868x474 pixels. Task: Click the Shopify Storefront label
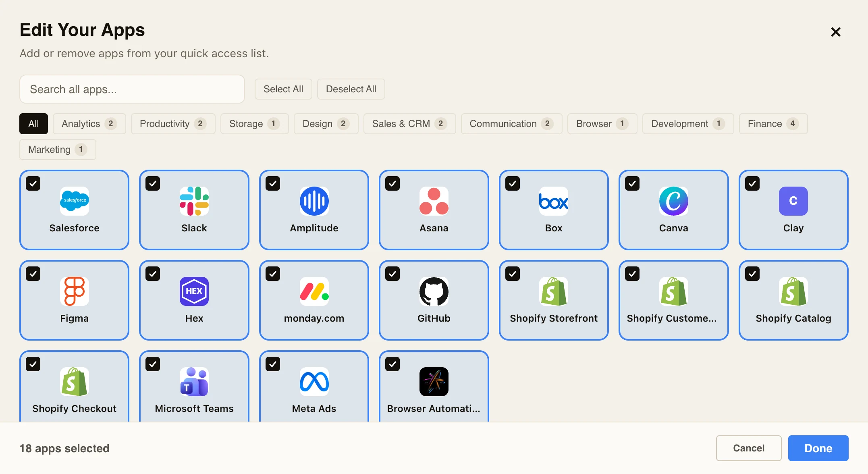[x=554, y=318]
